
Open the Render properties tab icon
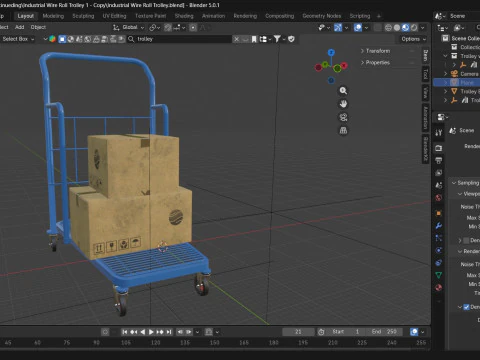439,148
